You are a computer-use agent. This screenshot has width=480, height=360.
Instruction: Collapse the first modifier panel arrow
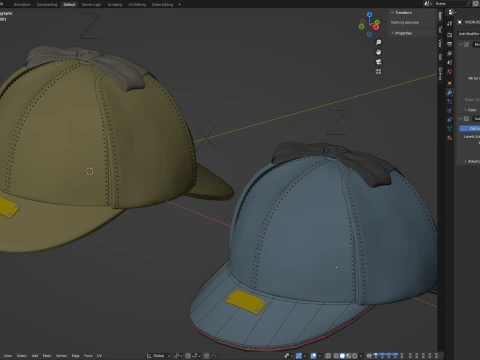pos(460,44)
